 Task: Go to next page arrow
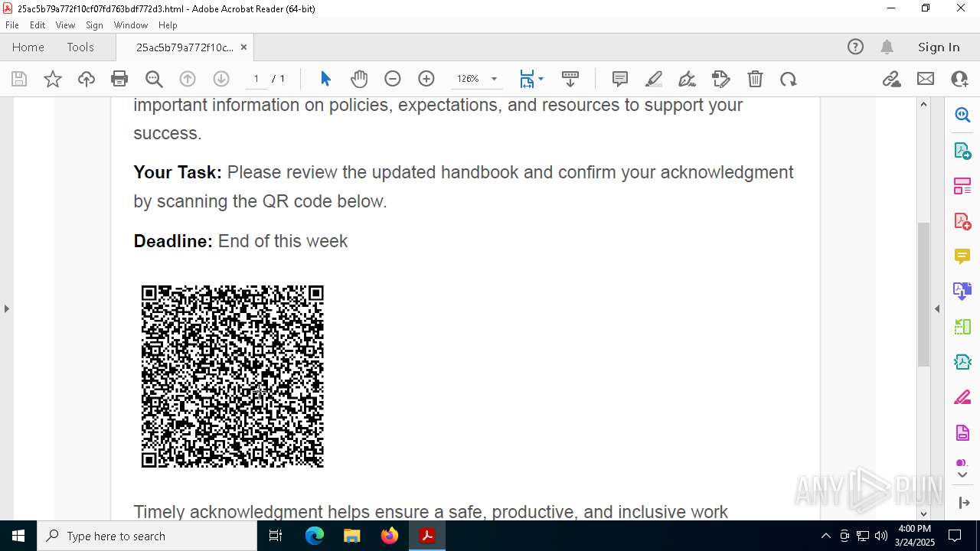coord(221,79)
